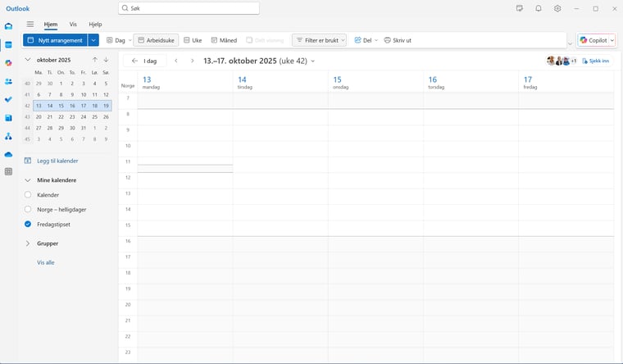The height and width of the screenshot is (364, 623).
Task: Open the notifications bell
Action: click(x=539, y=8)
